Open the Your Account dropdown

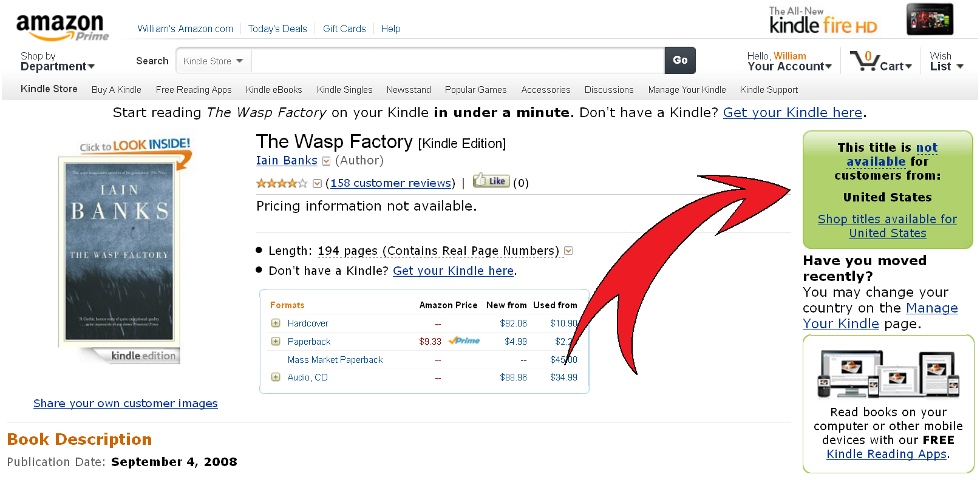[789, 61]
